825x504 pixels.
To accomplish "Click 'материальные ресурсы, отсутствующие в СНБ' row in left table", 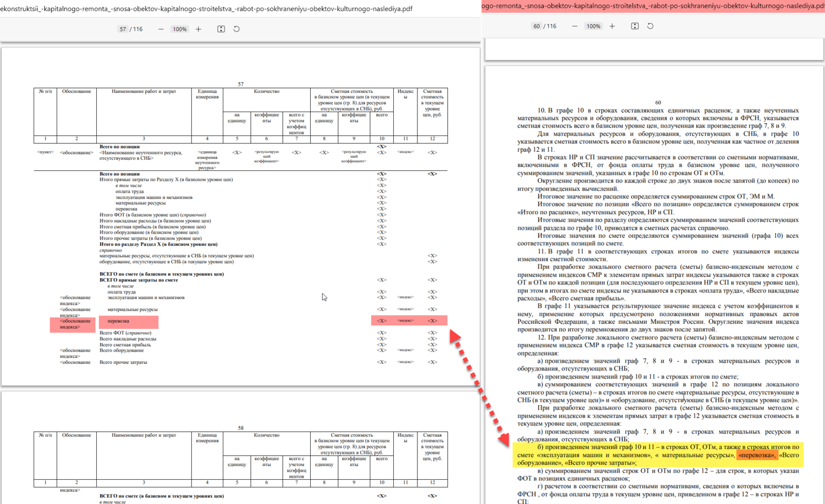I will point(177,256).
